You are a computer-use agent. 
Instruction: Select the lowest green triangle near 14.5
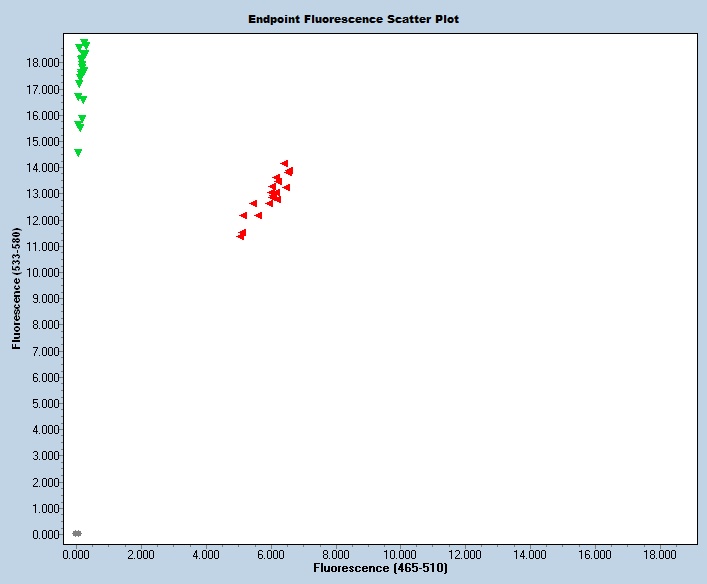click(78, 153)
